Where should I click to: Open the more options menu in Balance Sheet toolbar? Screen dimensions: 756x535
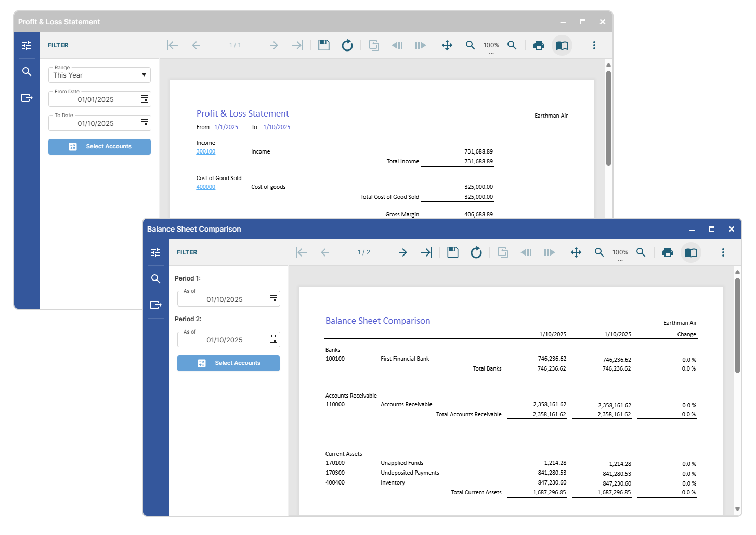tap(723, 252)
